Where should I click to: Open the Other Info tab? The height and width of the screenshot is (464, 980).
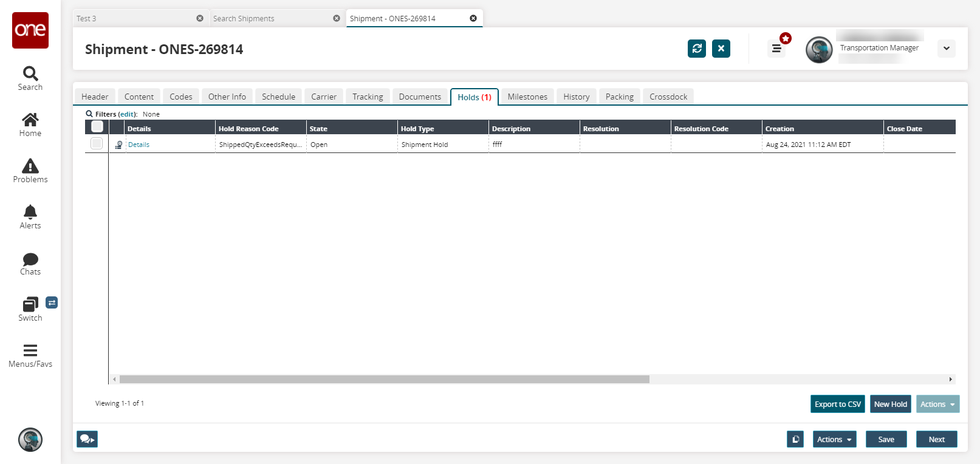point(227,97)
